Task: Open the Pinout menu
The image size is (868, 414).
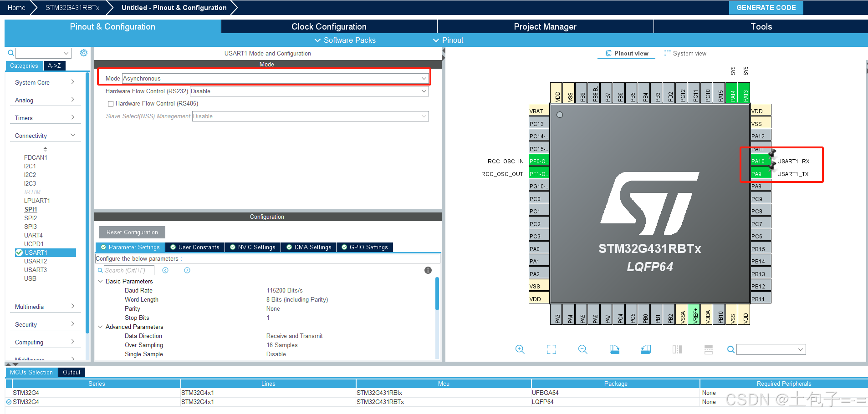Action: tap(448, 40)
